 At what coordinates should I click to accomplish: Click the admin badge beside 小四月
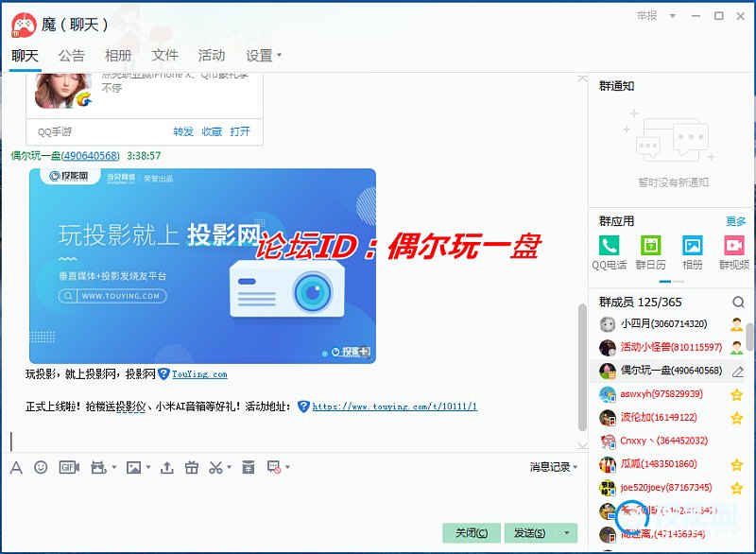736,324
